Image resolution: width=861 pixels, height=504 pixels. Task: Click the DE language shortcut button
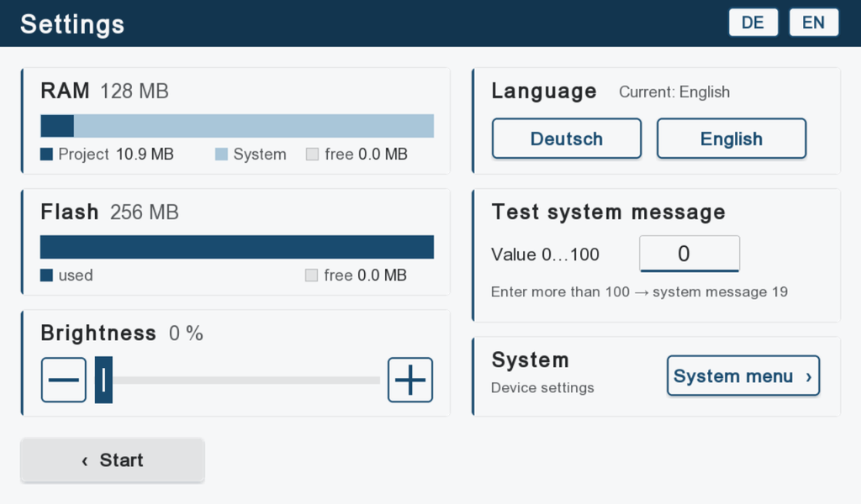click(x=753, y=23)
